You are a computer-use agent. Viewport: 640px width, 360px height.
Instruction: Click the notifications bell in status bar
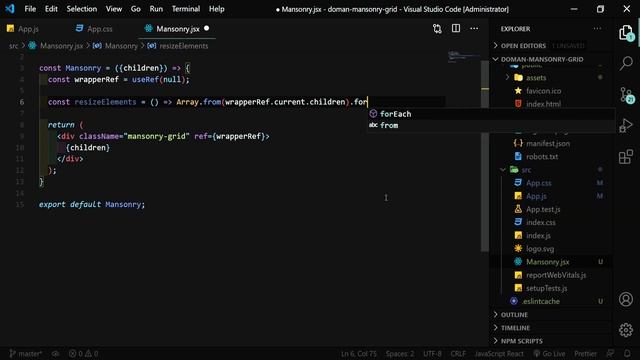(x=627, y=353)
